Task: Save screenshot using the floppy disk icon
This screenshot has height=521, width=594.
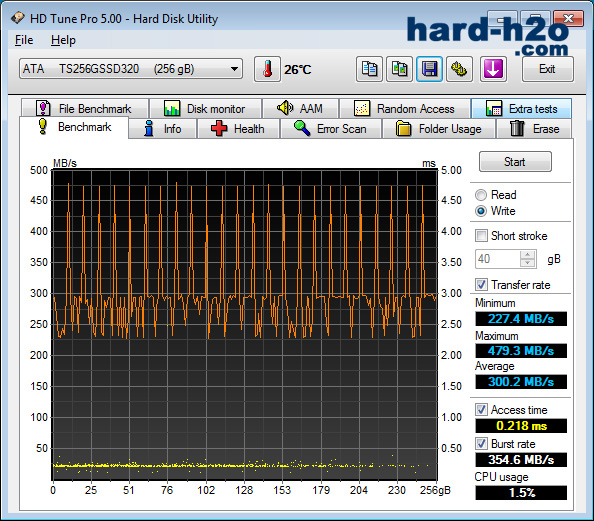Action: pyautogui.click(x=429, y=69)
